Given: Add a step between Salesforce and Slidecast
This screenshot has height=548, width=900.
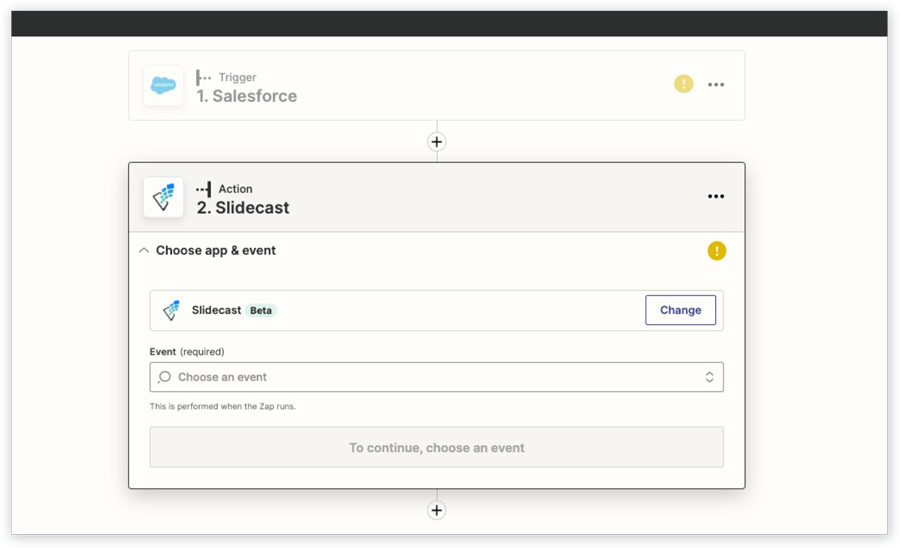Looking at the screenshot, I should 437,142.
